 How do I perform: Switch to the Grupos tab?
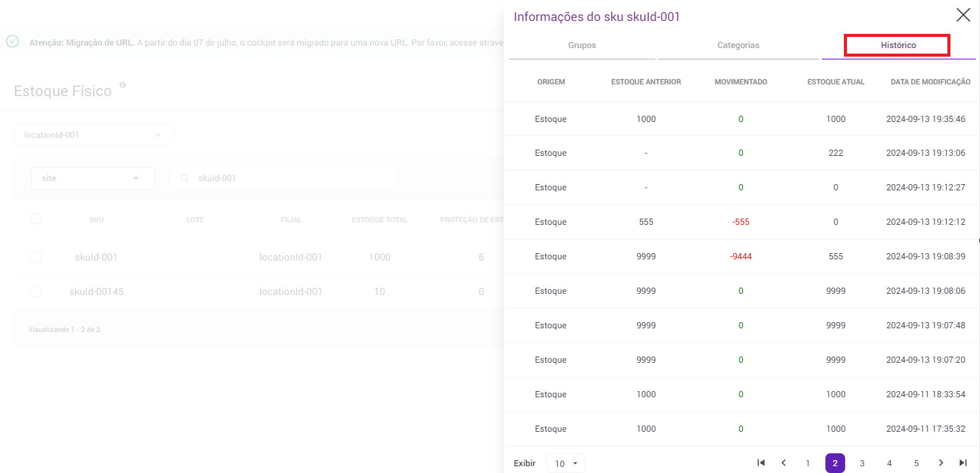[x=581, y=46]
